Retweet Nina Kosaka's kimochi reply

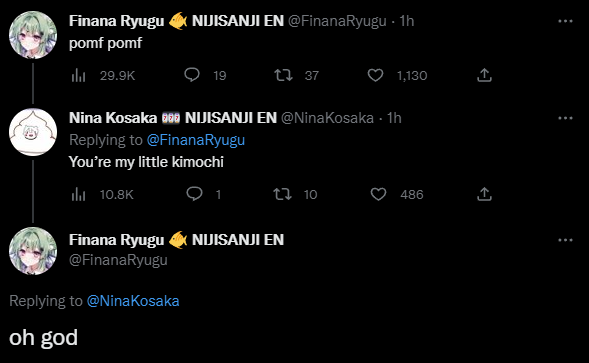[x=295, y=194]
